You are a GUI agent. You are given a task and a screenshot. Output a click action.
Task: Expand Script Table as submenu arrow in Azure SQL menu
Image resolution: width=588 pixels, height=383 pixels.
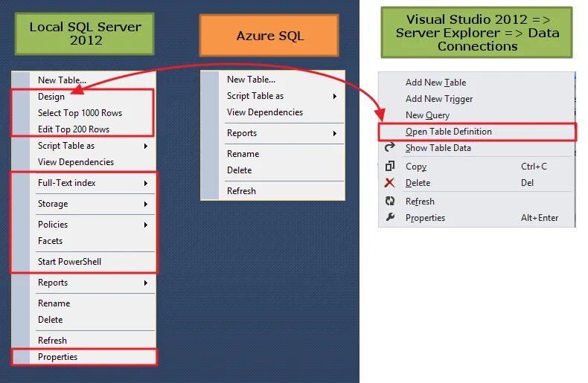click(x=334, y=97)
